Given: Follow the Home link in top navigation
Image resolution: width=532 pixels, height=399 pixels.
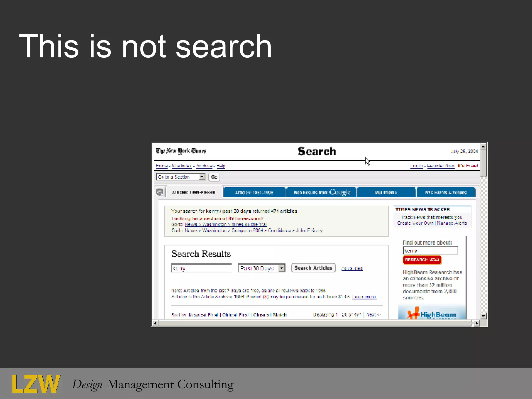Looking at the screenshot, I should point(162,166).
